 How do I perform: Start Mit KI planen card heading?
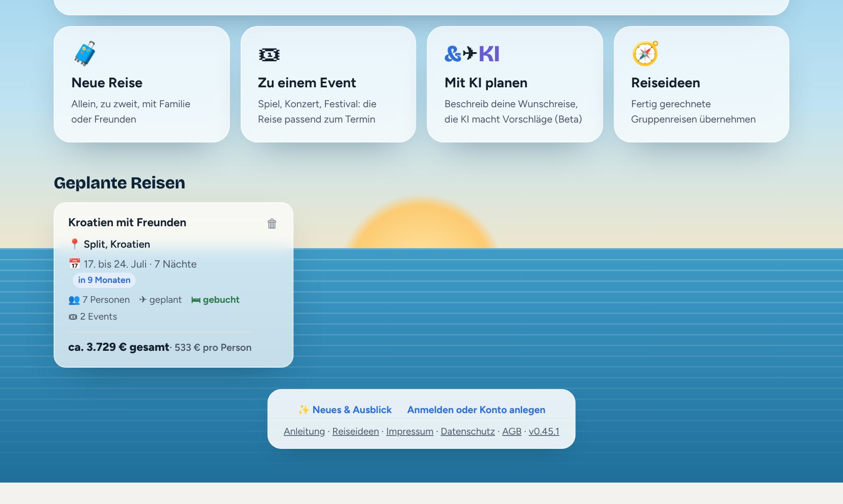coord(486,83)
